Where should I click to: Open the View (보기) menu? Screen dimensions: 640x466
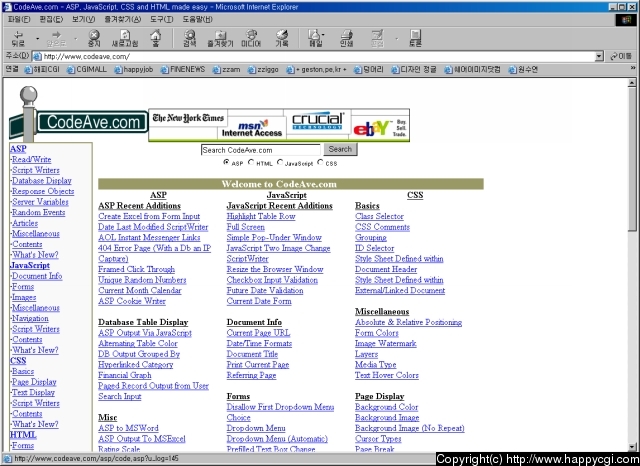point(83,19)
